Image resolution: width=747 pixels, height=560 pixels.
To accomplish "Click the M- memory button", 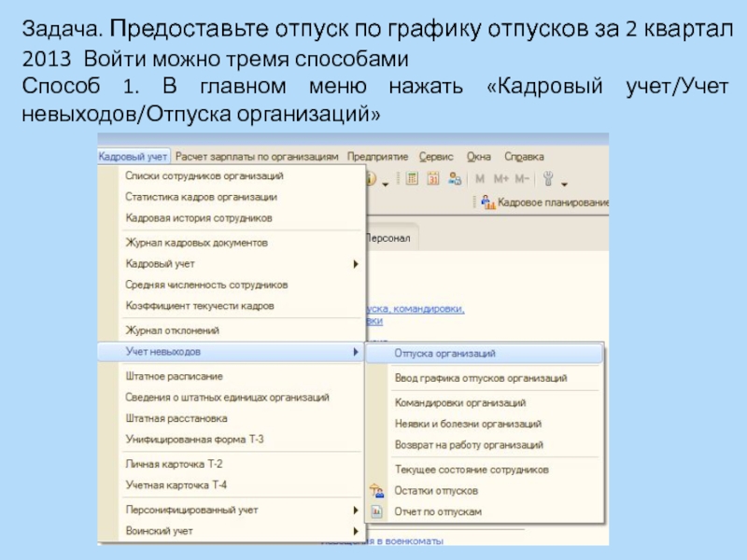I will (x=522, y=178).
